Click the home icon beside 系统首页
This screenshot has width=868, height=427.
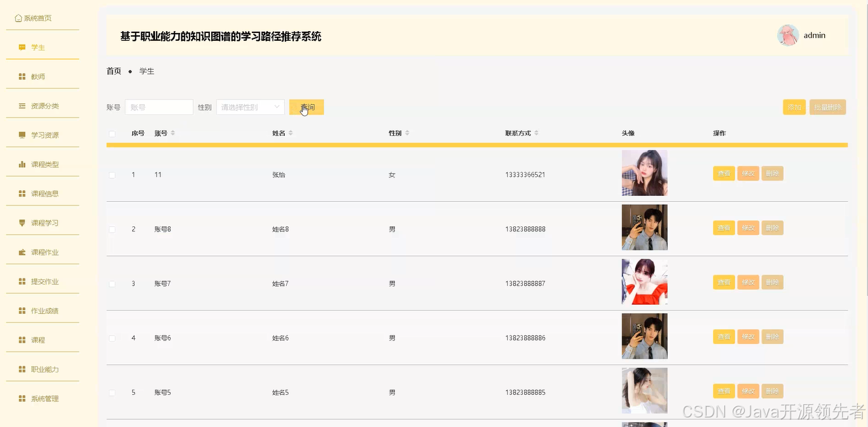click(x=18, y=18)
